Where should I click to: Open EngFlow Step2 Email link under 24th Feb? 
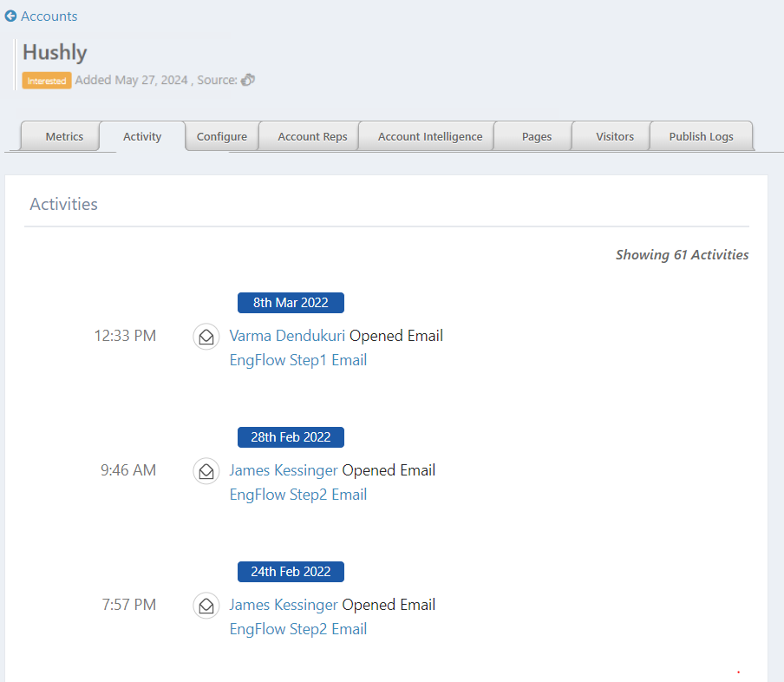(x=298, y=629)
